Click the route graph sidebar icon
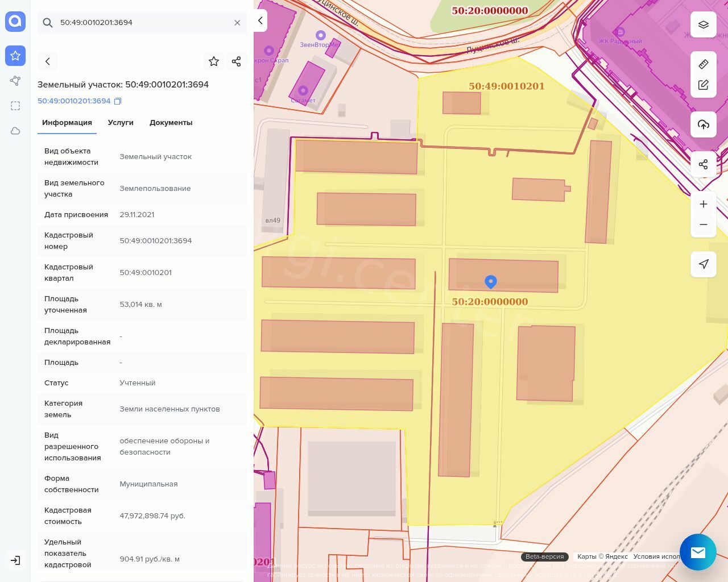The width and height of the screenshot is (728, 582). click(15, 81)
